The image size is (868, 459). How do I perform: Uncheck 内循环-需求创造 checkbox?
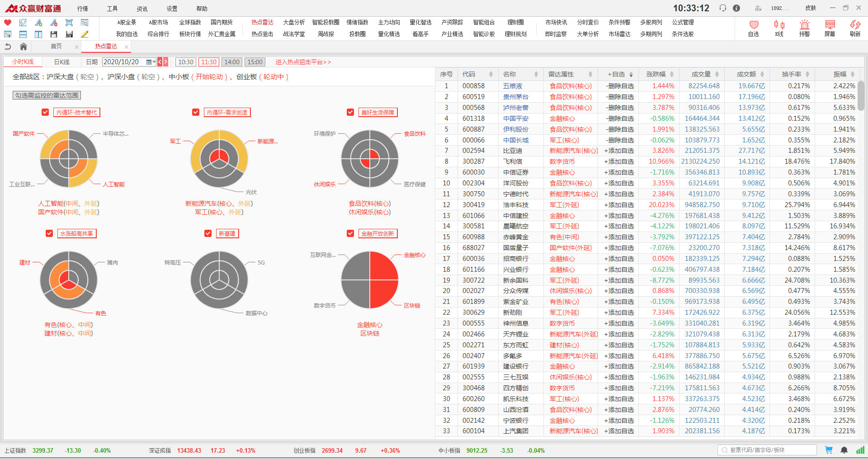196,112
